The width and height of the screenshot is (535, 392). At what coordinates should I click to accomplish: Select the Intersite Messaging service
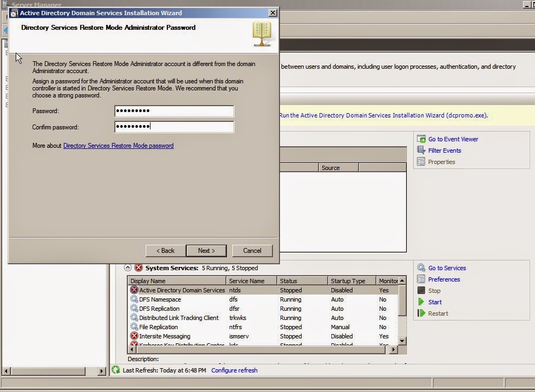[x=263, y=336]
